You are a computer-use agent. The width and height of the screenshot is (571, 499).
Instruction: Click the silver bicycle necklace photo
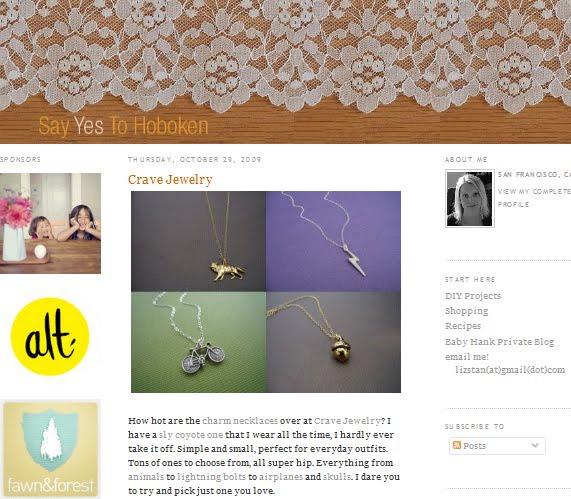tap(198, 342)
